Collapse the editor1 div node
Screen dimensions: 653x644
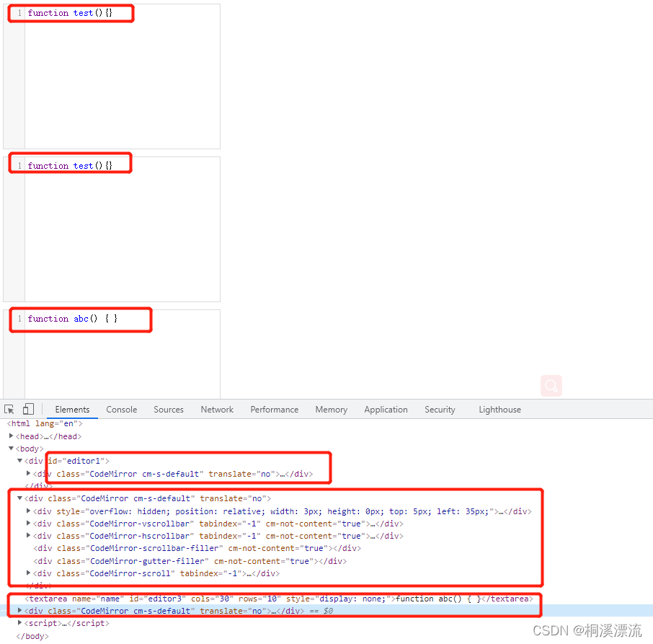tap(19, 461)
